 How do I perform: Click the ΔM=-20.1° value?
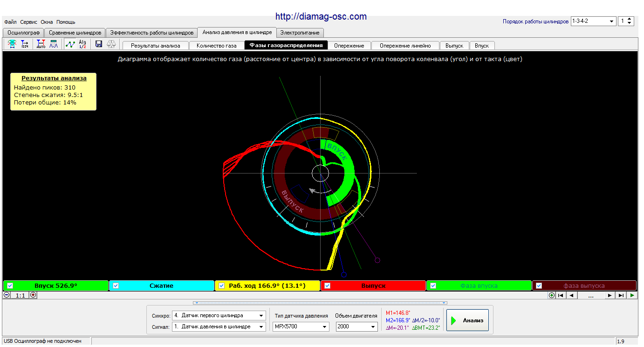(397, 328)
